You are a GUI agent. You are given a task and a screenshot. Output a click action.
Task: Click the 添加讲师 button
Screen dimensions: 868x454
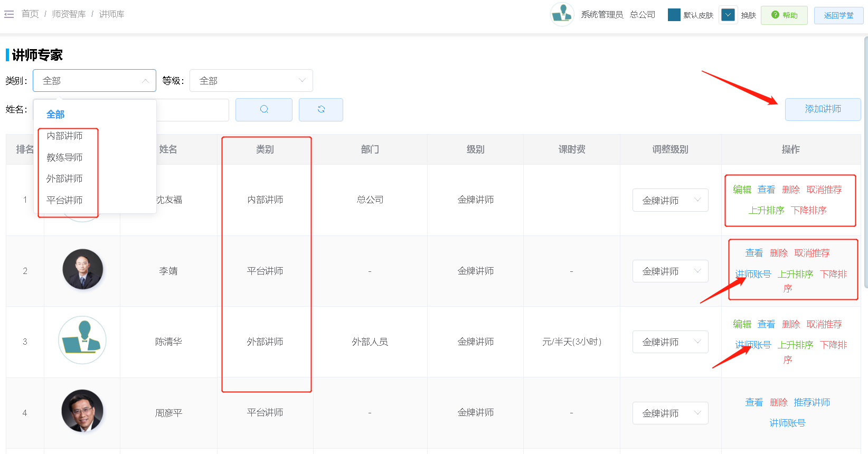tap(823, 109)
